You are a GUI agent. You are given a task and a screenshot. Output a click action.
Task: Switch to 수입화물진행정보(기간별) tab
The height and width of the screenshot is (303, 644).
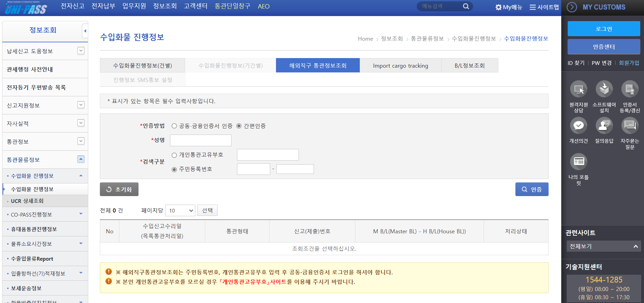click(231, 65)
